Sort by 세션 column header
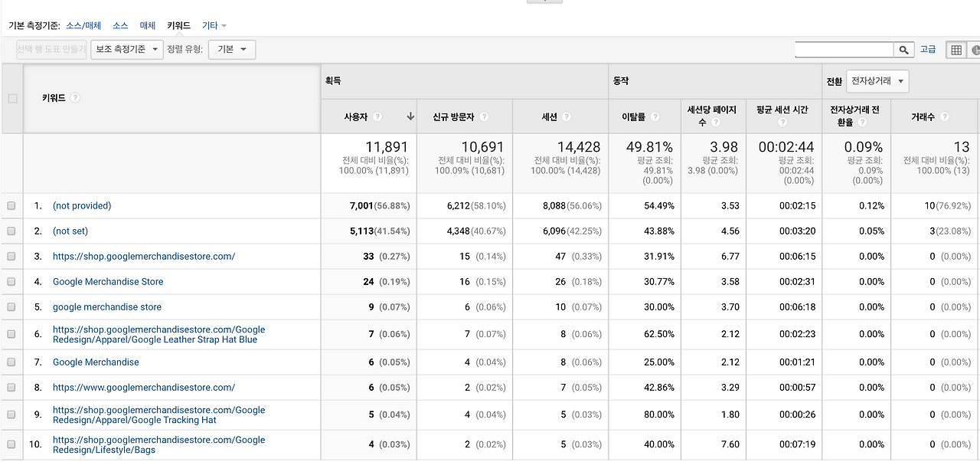This screenshot has height=462, width=980. 549,117
